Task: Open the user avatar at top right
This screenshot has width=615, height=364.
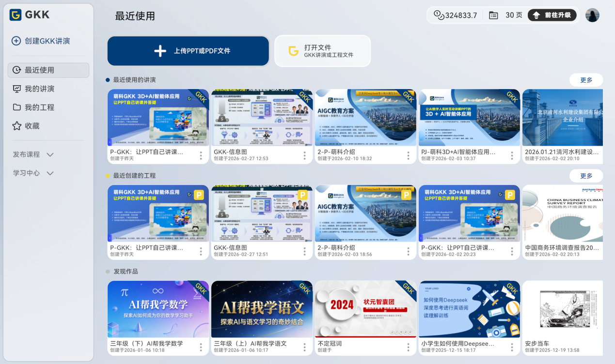Action: point(592,15)
